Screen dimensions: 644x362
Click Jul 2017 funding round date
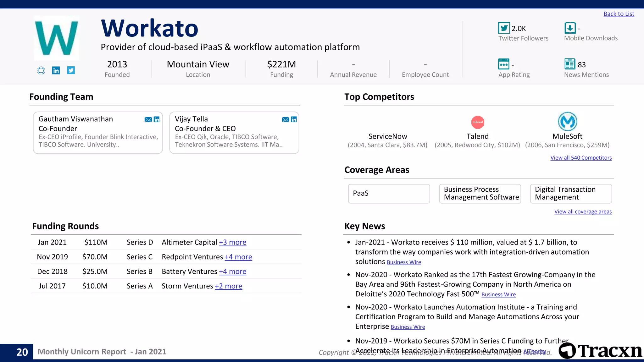[x=52, y=286]
